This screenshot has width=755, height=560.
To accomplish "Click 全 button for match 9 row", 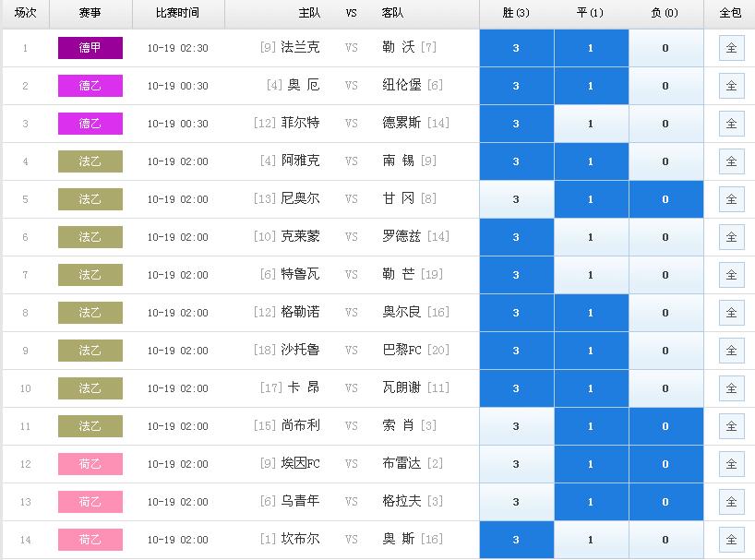I will pos(731,351).
